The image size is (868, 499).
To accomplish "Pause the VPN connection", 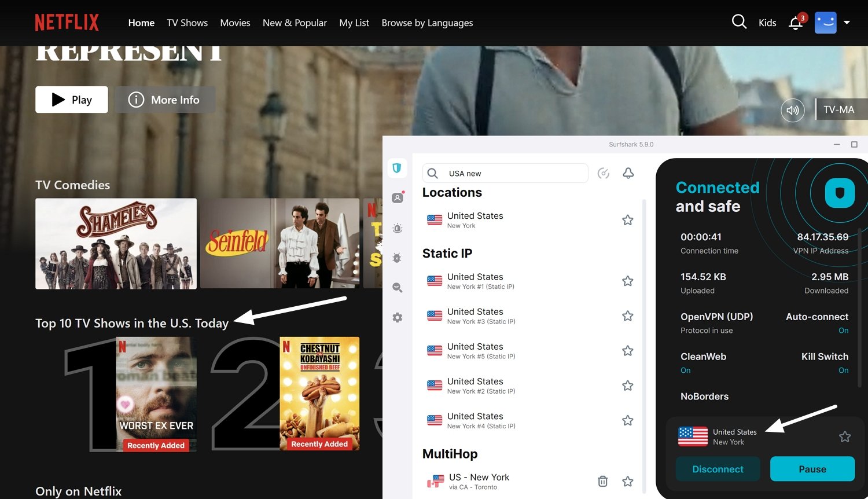I will click(x=812, y=469).
